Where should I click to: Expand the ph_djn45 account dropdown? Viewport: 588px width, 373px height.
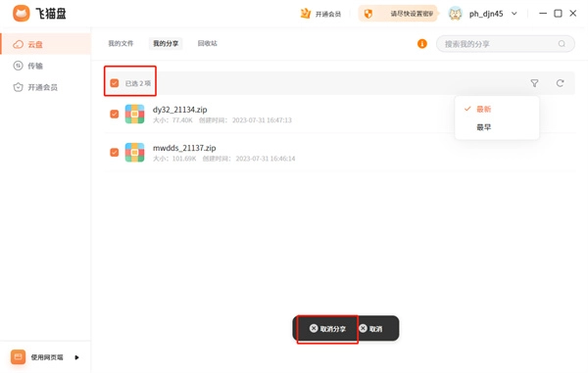[514, 14]
